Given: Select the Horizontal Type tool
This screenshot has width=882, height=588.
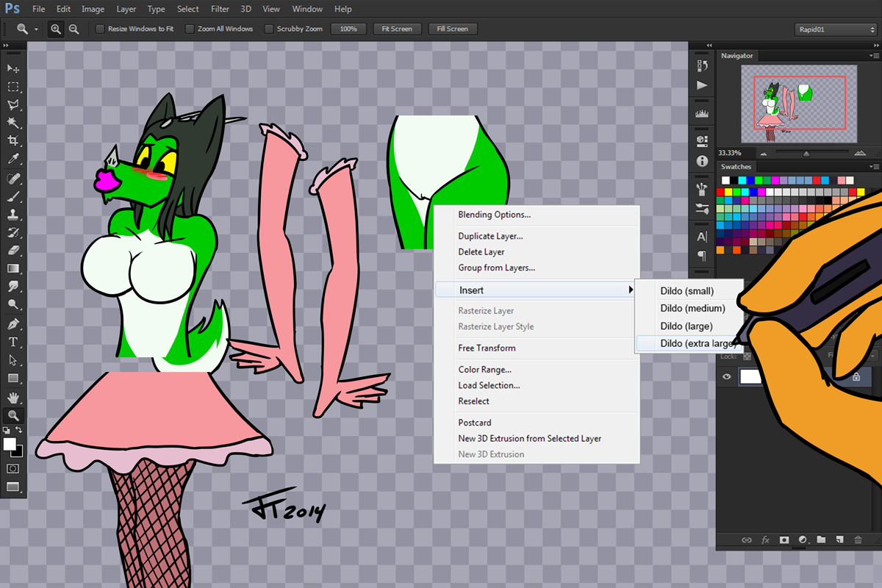Looking at the screenshot, I should coord(13,342).
